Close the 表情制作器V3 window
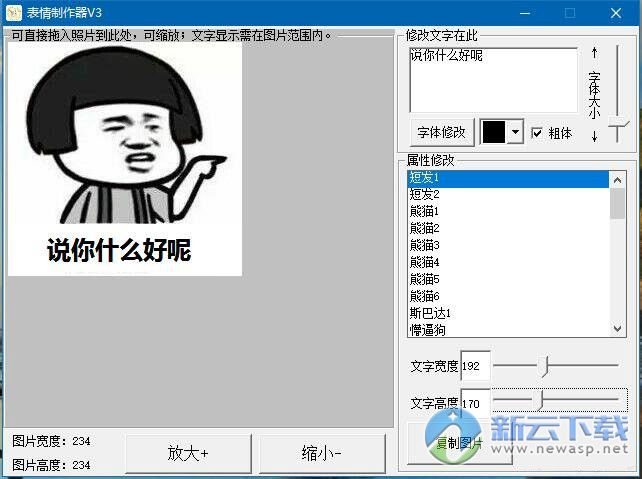This screenshot has height=479, width=642. point(616,13)
